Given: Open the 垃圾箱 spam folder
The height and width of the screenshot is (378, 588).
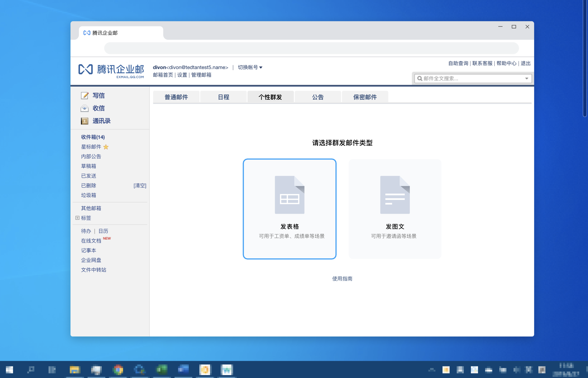Looking at the screenshot, I should [89, 195].
